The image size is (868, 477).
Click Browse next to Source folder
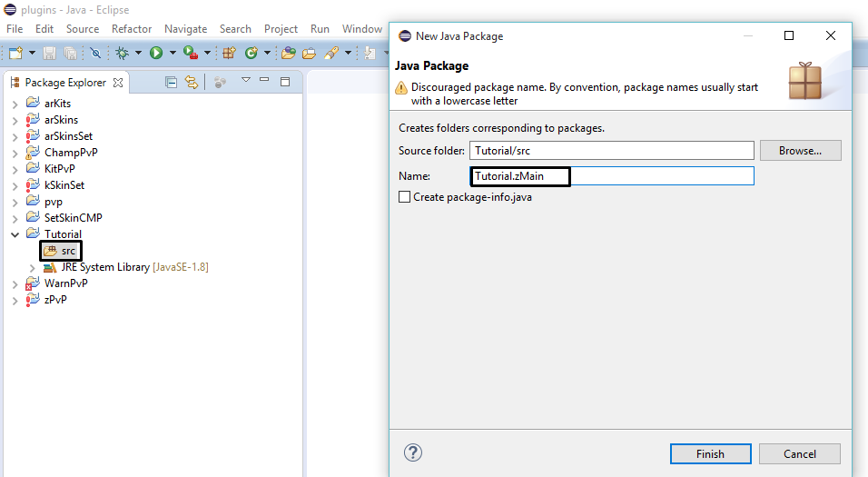pos(800,151)
